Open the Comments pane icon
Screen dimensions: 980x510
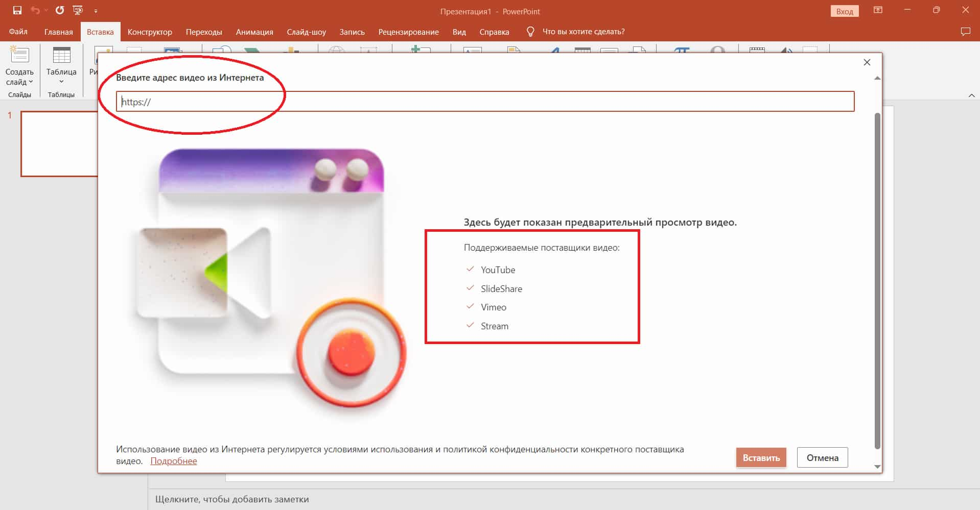(965, 32)
